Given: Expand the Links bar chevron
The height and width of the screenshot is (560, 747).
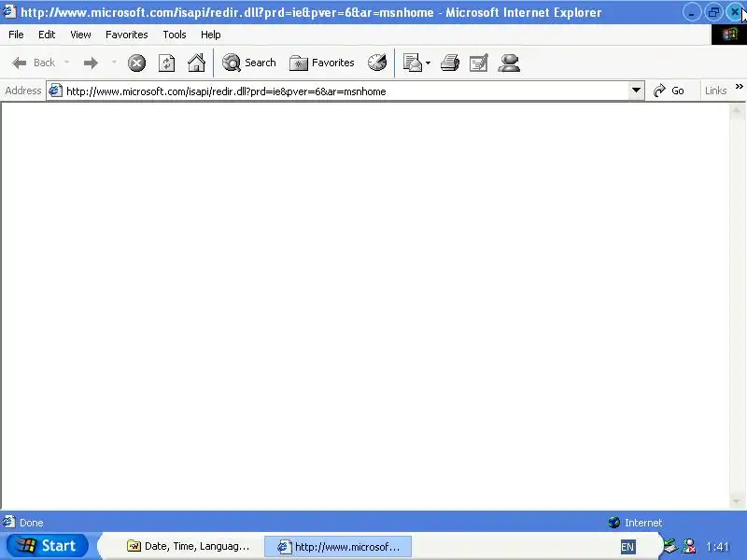Looking at the screenshot, I should [739, 87].
